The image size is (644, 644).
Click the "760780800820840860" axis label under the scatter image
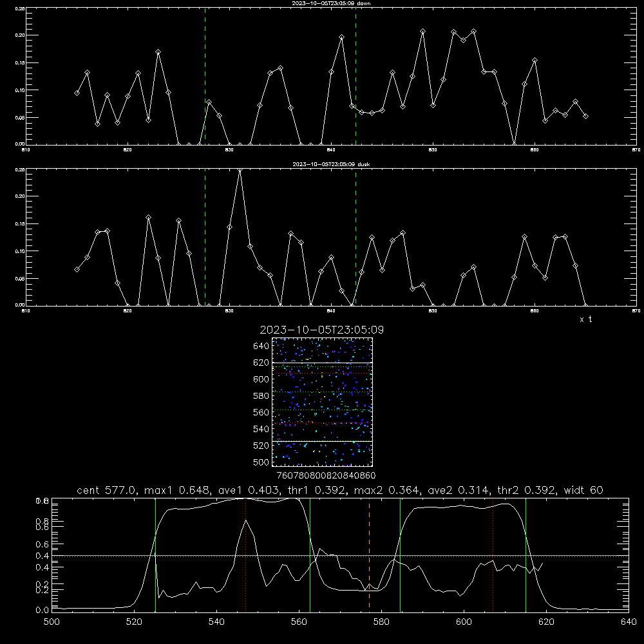point(326,476)
